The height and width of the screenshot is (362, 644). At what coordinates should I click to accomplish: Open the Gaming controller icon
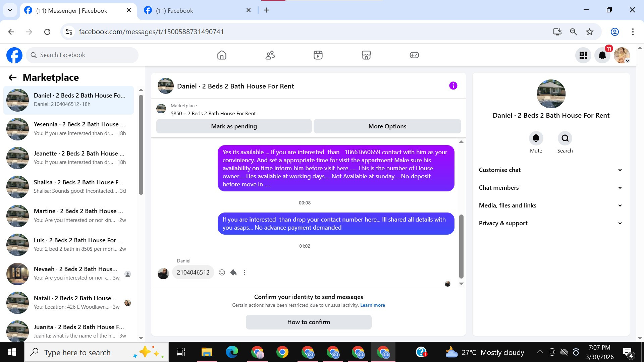tap(414, 55)
